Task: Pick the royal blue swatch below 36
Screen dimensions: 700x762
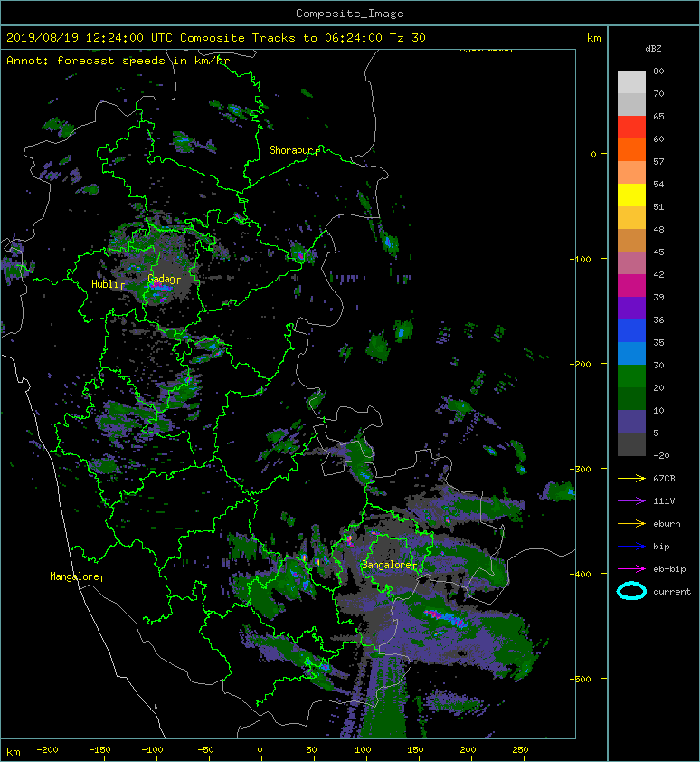Action: pyautogui.click(x=631, y=330)
